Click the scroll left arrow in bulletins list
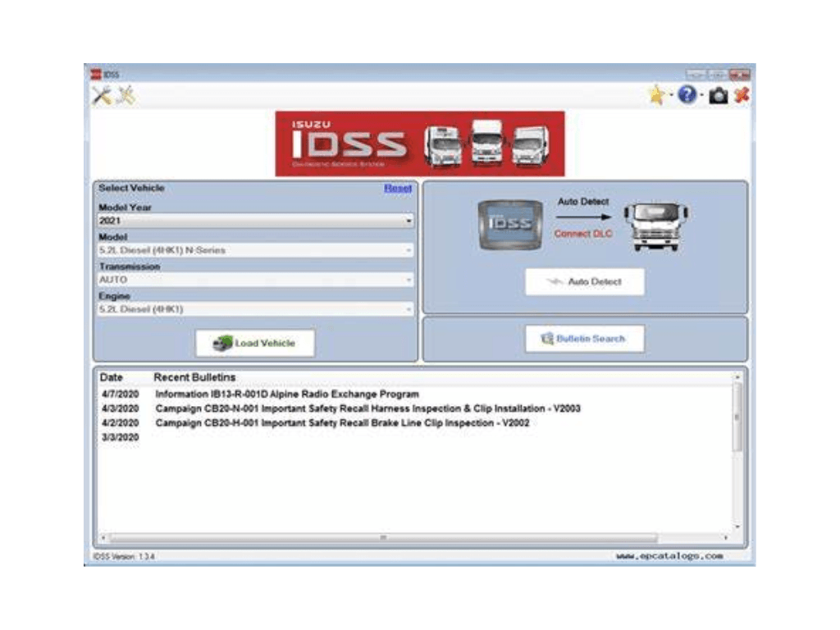840x630 pixels. [x=103, y=537]
